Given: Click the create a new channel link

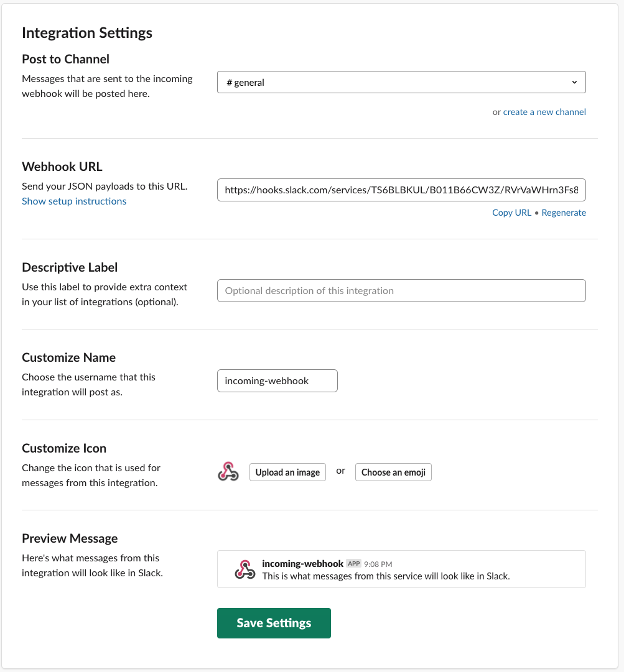Looking at the screenshot, I should [544, 112].
